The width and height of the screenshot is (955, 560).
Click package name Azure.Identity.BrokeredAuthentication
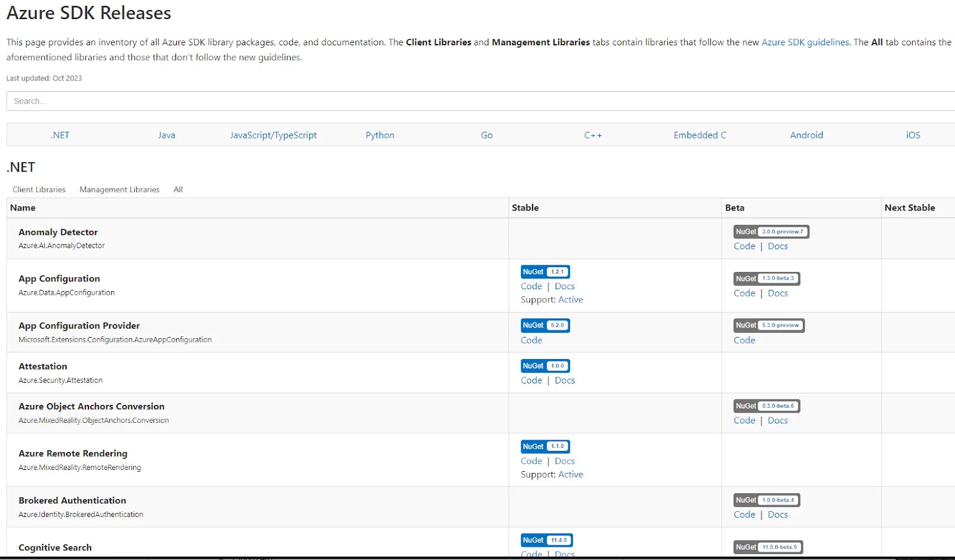pos(81,515)
